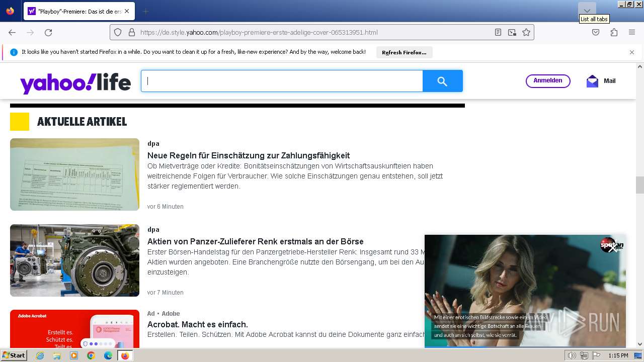Open the Firefox application menu
The height and width of the screenshot is (362, 644).
(632, 32)
